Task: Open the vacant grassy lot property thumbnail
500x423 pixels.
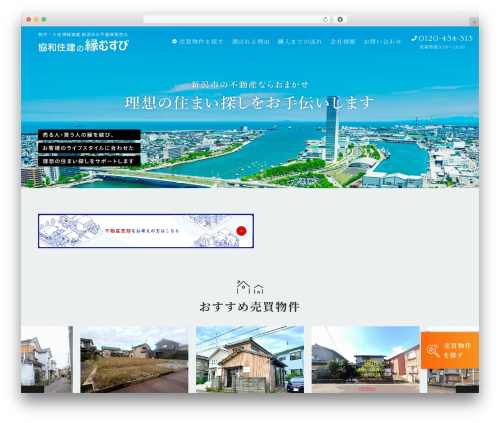Action: click(134, 359)
